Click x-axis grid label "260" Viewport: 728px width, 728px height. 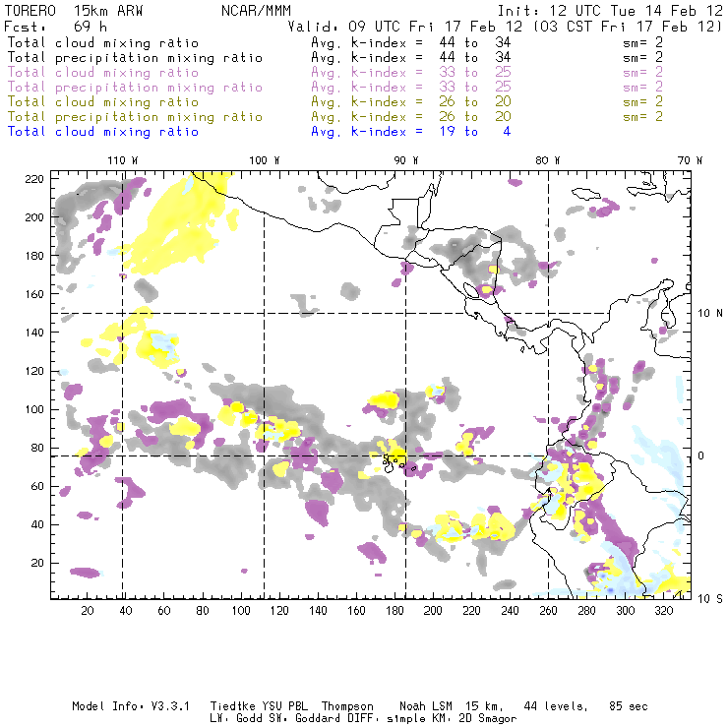point(548,611)
